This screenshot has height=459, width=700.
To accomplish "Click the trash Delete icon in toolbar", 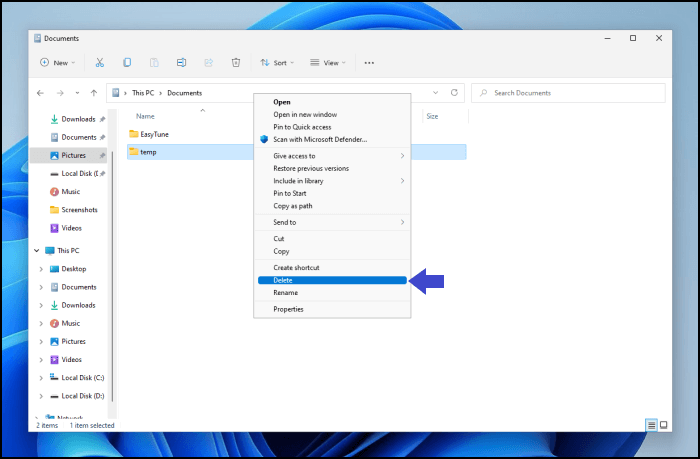I will point(236,62).
